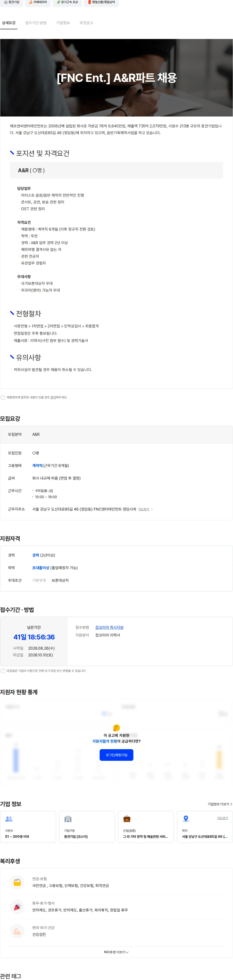
Task: Click the 경력 link in 지원자격
Action: coord(35,555)
